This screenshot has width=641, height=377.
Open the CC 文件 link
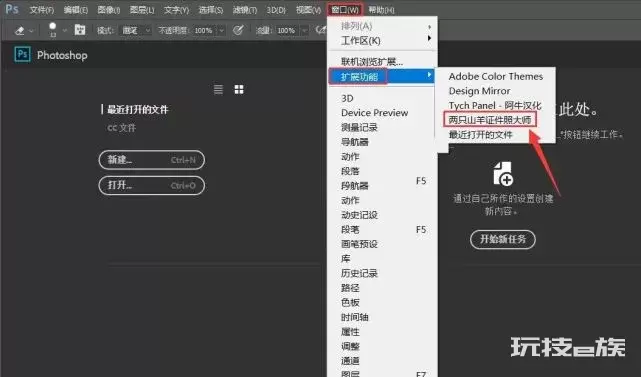[121, 128]
